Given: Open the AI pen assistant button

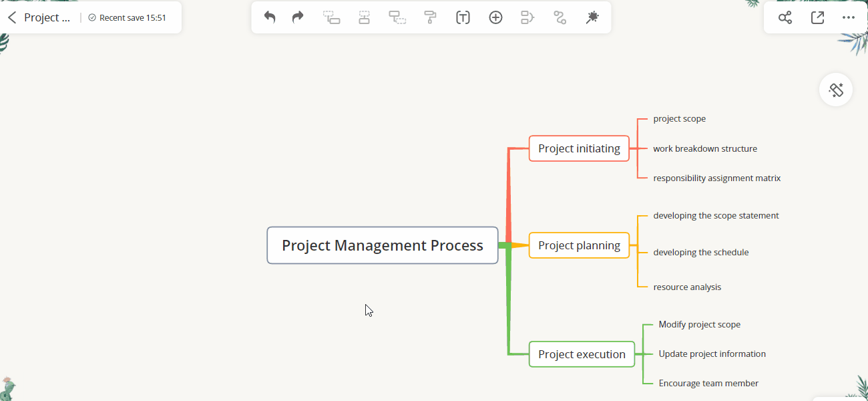Looking at the screenshot, I should [x=836, y=90].
